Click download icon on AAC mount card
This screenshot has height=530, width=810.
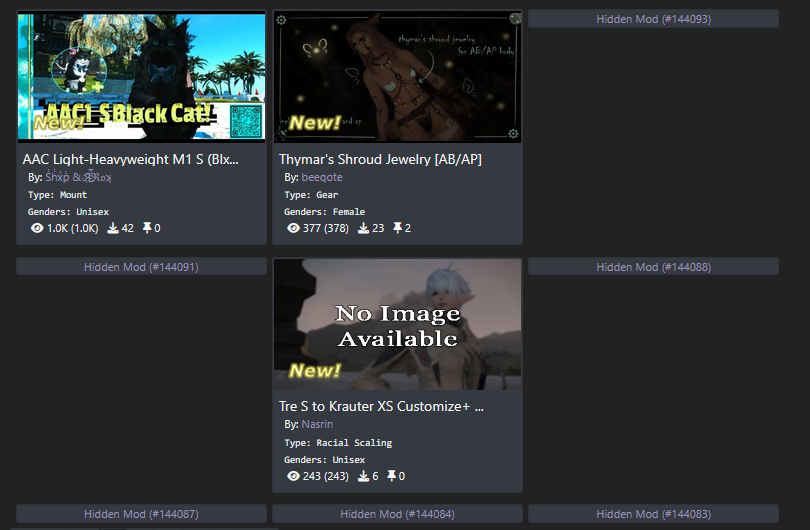coord(113,228)
